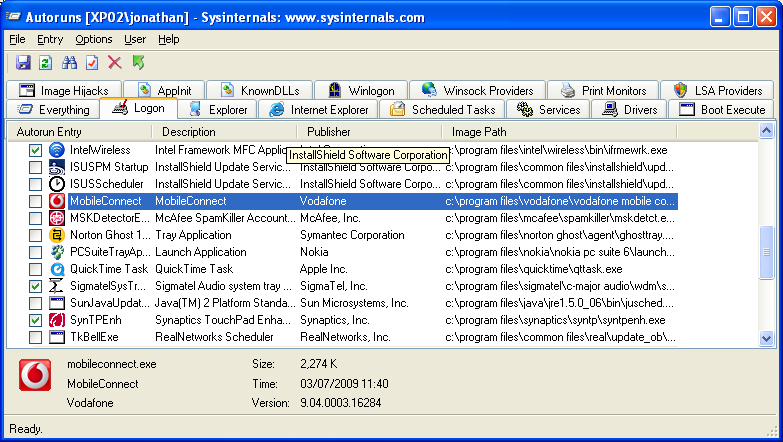
Task: Click the red Delete X toolbar icon
Action: pos(115,62)
